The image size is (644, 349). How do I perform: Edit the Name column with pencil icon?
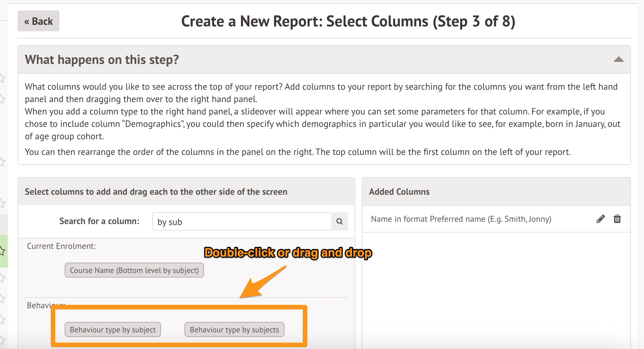600,219
